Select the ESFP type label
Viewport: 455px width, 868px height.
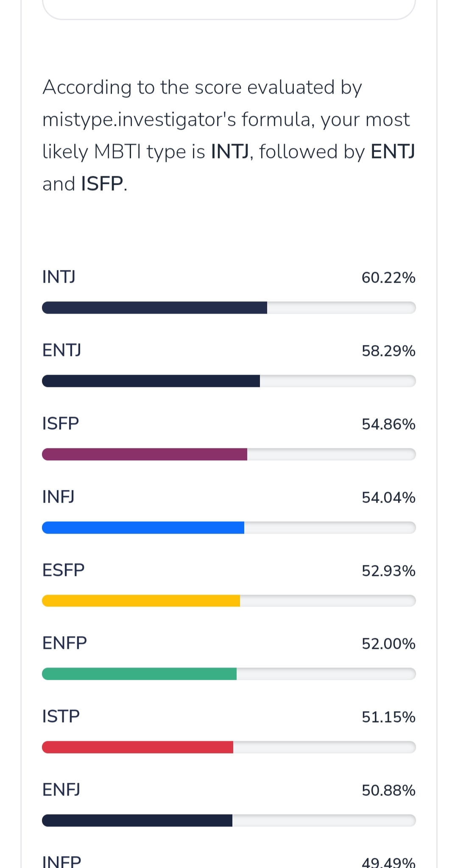tap(64, 570)
